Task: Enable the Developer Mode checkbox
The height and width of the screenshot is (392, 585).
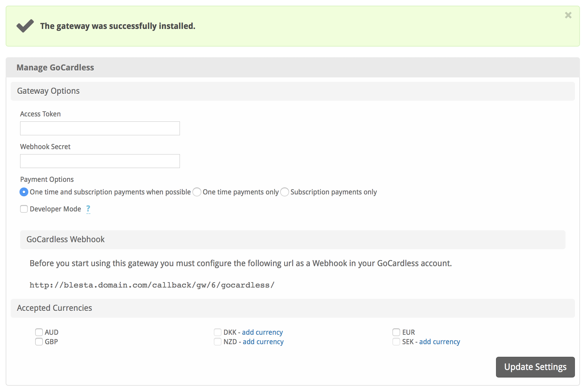Action: point(24,209)
